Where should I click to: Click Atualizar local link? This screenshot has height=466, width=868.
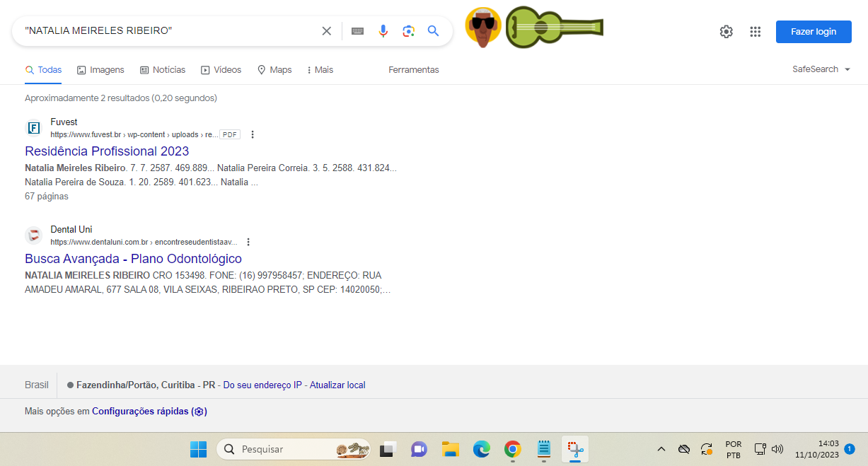[x=337, y=385]
